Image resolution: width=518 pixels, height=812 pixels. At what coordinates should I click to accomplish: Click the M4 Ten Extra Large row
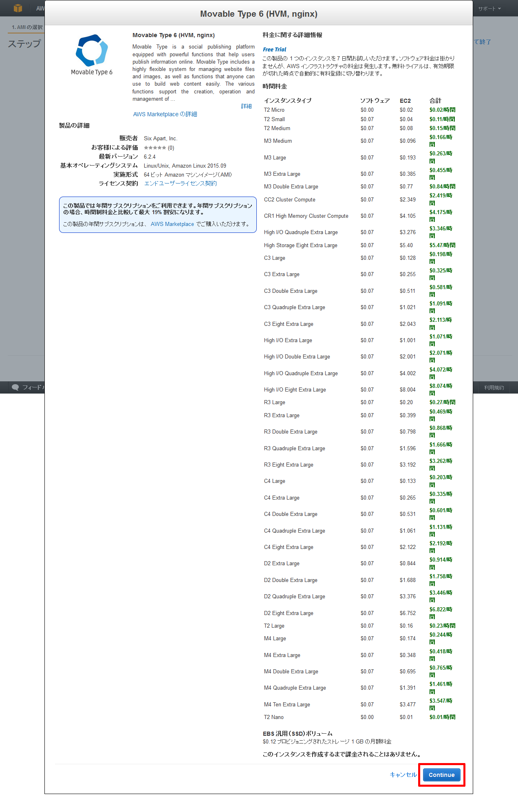(x=359, y=705)
